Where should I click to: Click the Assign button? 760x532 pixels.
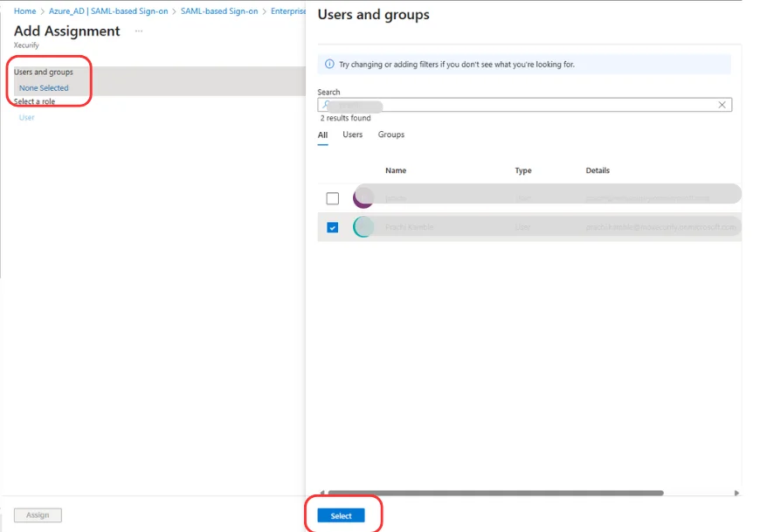pos(37,515)
